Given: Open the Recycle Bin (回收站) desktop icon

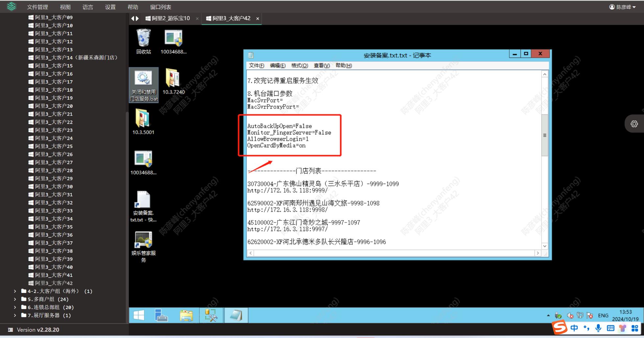Looking at the screenshot, I should pyautogui.click(x=144, y=41).
